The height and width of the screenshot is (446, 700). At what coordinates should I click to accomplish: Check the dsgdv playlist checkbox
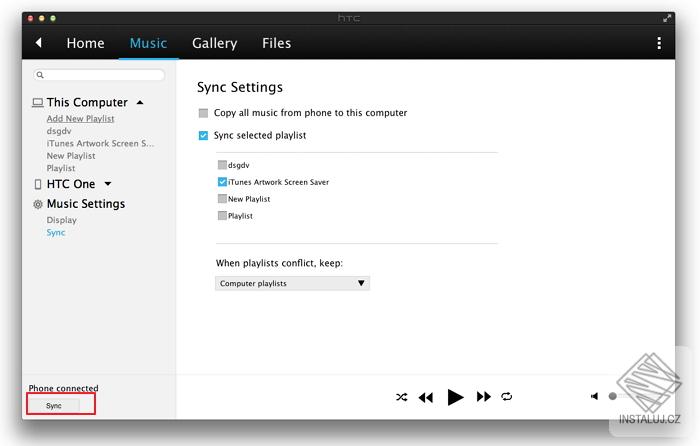(x=222, y=165)
